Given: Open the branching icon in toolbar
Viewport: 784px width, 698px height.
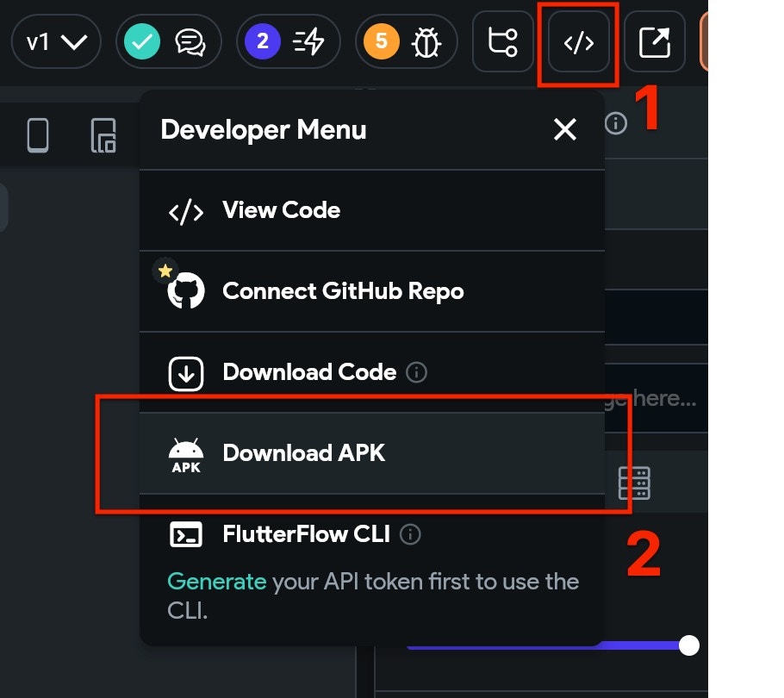Looking at the screenshot, I should [502, 41].
